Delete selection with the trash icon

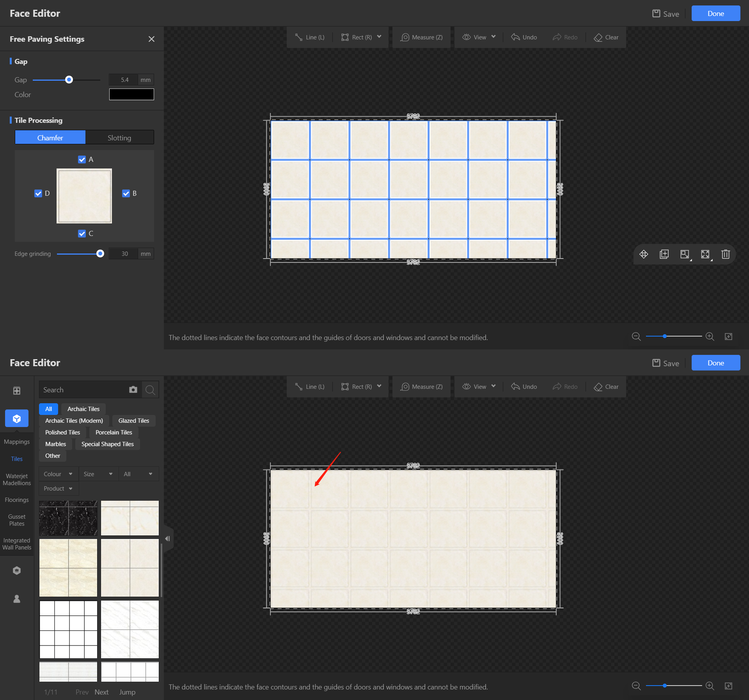point(725,254)
